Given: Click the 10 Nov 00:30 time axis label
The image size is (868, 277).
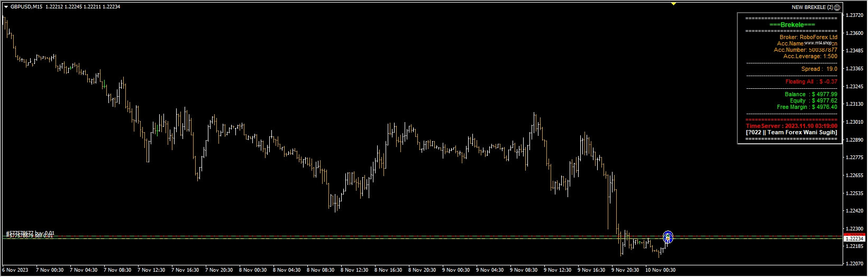Looking at the screenshot, I should click(x=661, y=270).
